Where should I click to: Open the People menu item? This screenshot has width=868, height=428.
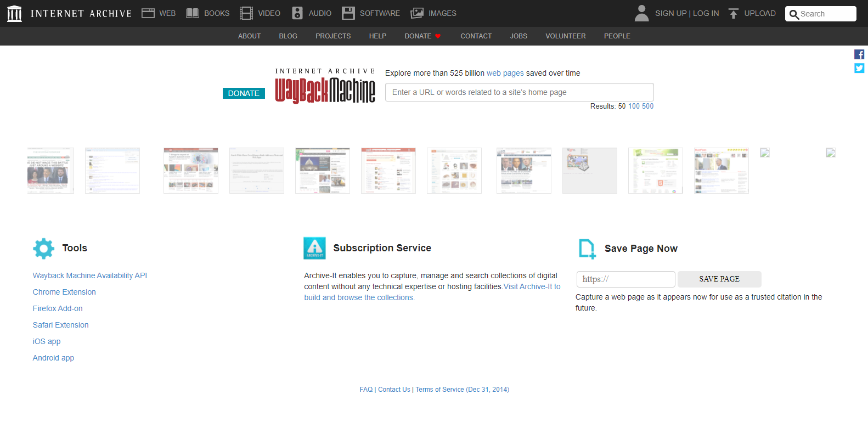[617, 36]
